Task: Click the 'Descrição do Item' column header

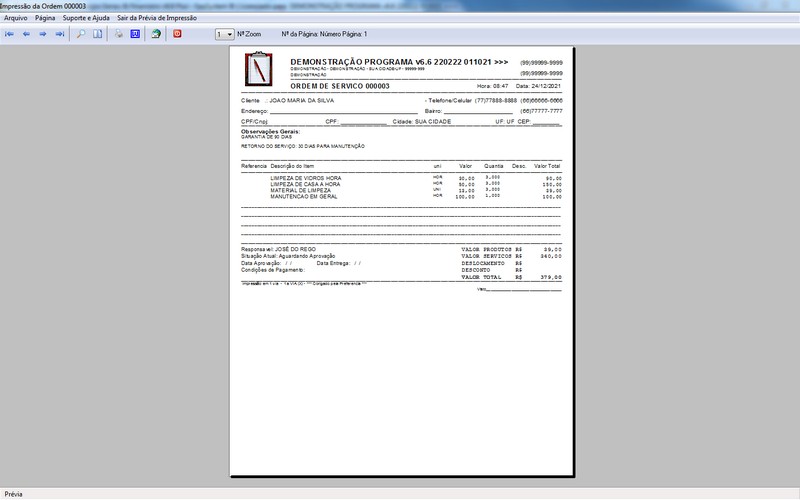Action: pyautogui.click(x=292, y=166)
